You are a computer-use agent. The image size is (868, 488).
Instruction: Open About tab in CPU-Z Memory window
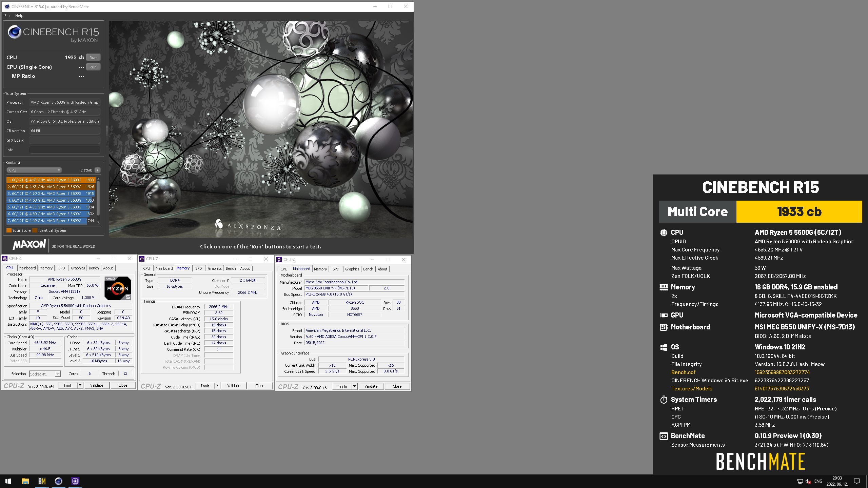click(245, 268)
